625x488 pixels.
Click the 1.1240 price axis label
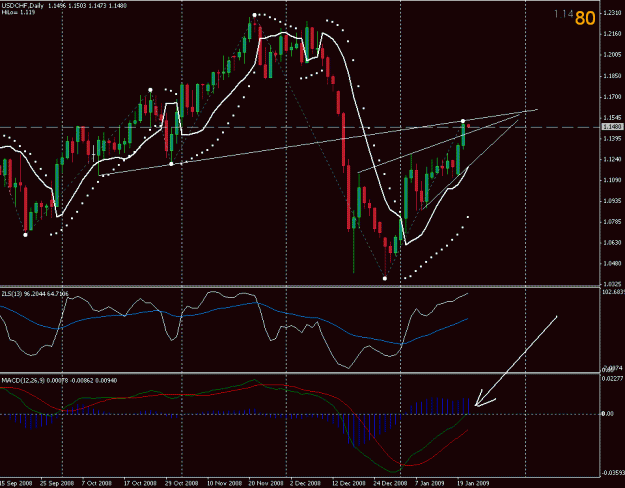tap(612, 159)
